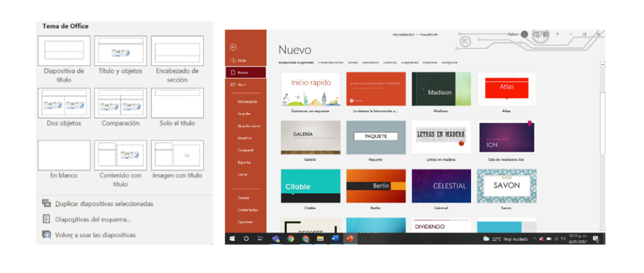Click the Diagramas suggested search link

pyautogui.click(x=410, y=62)
